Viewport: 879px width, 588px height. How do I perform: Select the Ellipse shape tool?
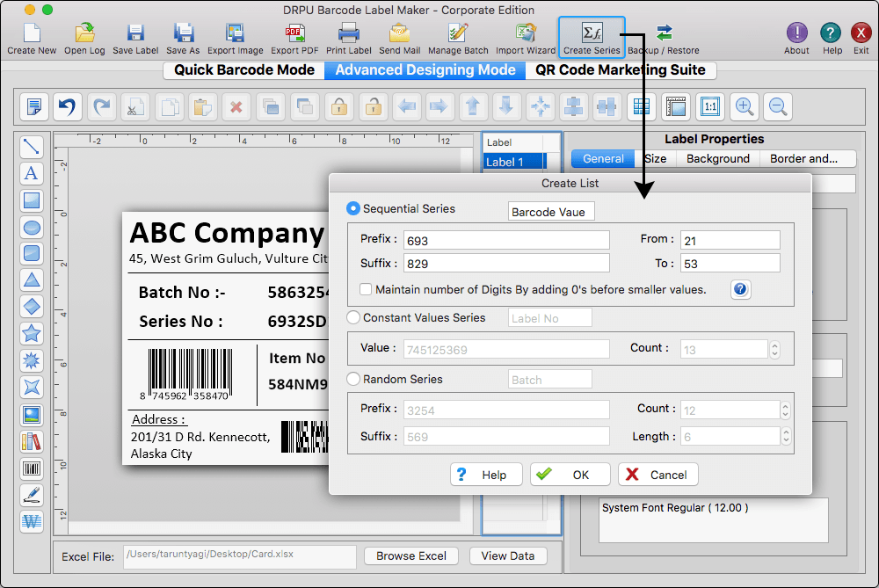coord(32,227)
